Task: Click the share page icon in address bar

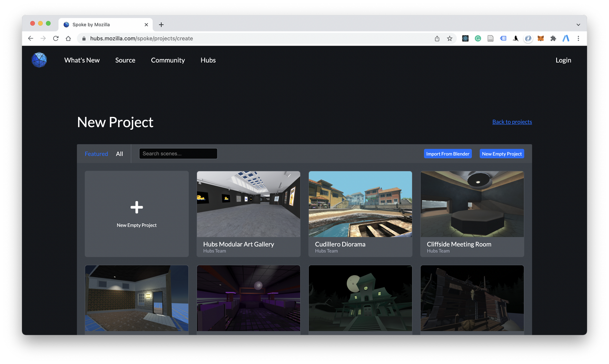Action: (437, 38)
